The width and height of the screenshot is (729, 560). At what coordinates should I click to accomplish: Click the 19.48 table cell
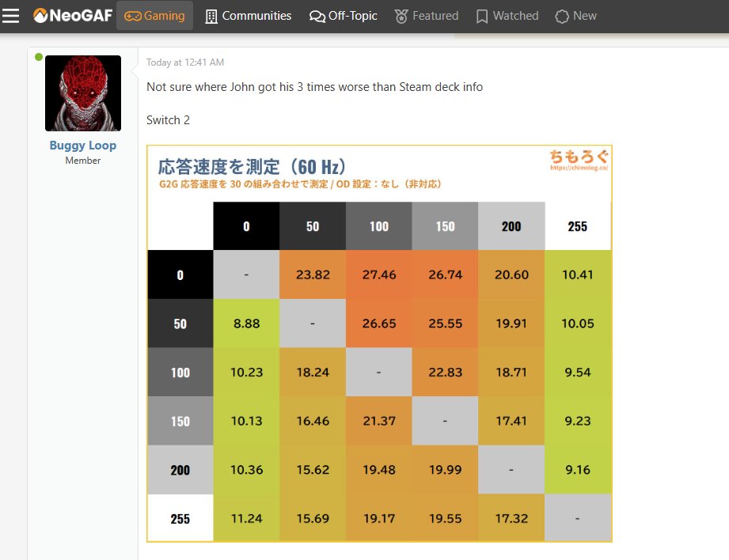tap(379, 470)
